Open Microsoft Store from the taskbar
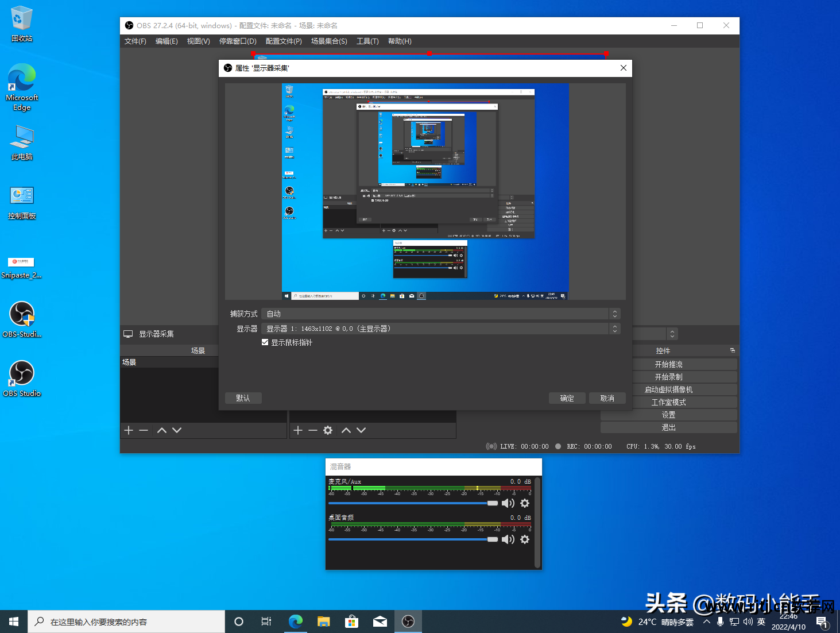This screenshot has width=840, height=633. (x=352, y=622)
